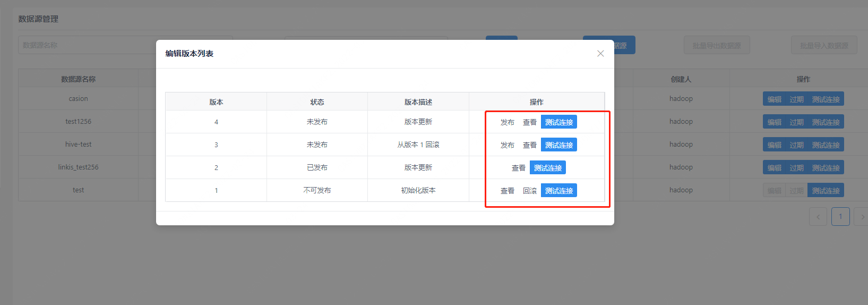
Task: Test connection for version 3
Action: click(558, 145)
